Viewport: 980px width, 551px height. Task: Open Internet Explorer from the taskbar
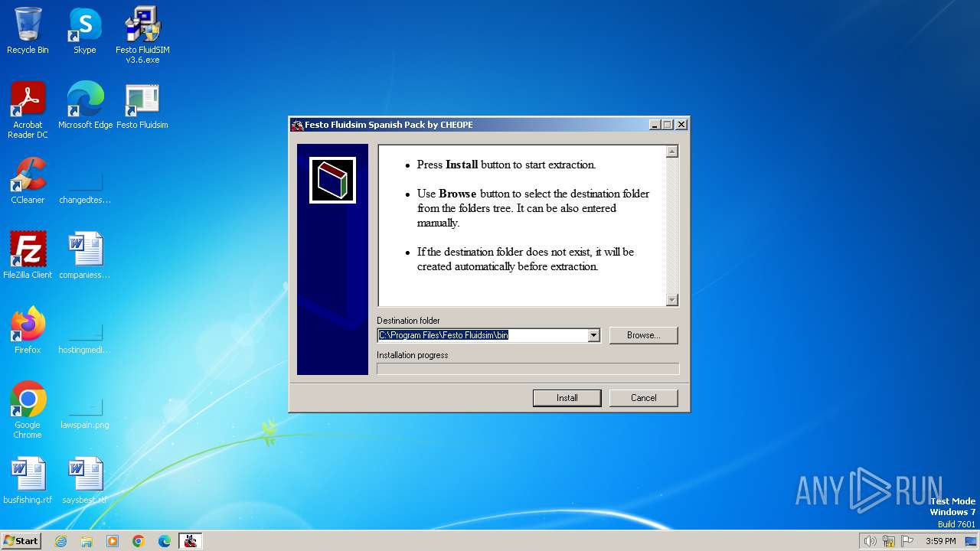pos(60,541)
